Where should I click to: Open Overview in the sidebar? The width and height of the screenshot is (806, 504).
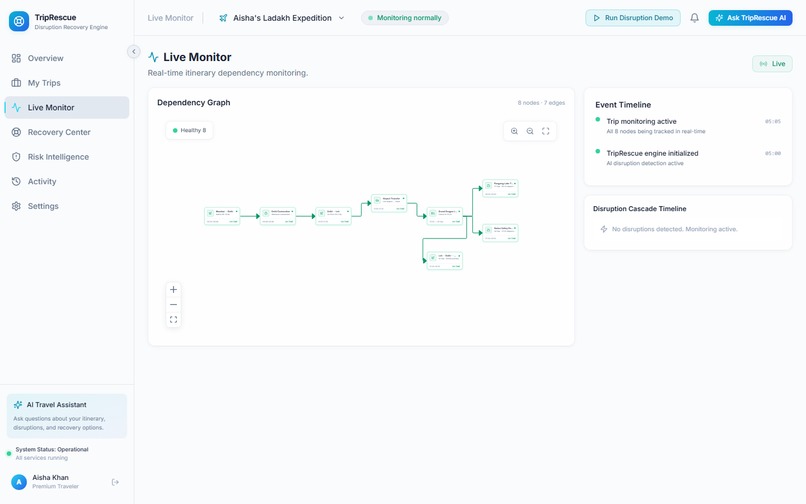point(67,58)
